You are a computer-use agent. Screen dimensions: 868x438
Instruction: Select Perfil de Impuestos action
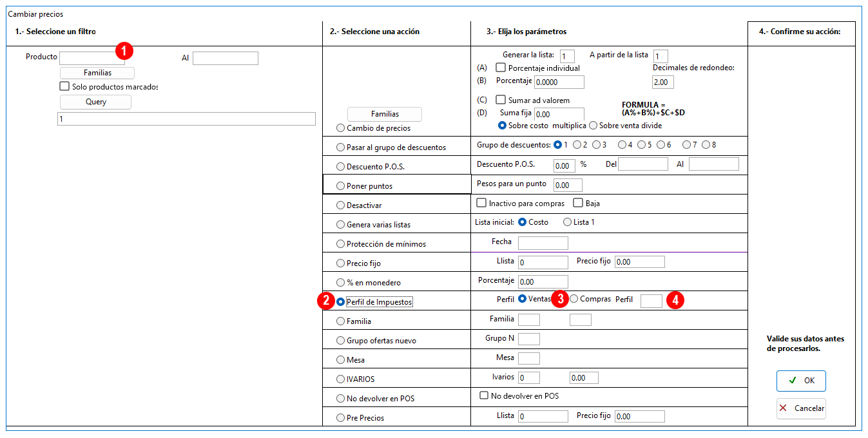tap(340, 301)
